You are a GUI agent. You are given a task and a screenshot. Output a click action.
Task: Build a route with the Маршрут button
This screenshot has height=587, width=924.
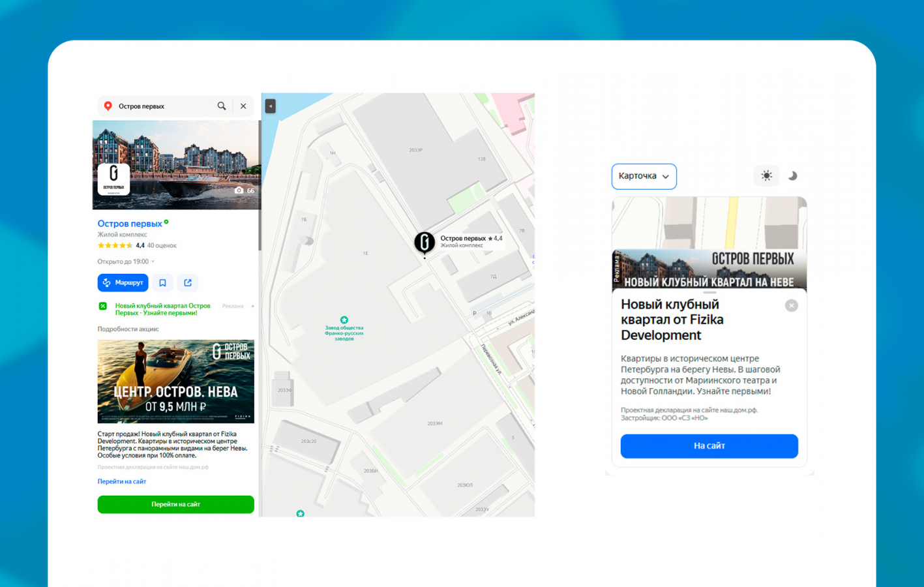pyautogui.click(x=123, y=282)
